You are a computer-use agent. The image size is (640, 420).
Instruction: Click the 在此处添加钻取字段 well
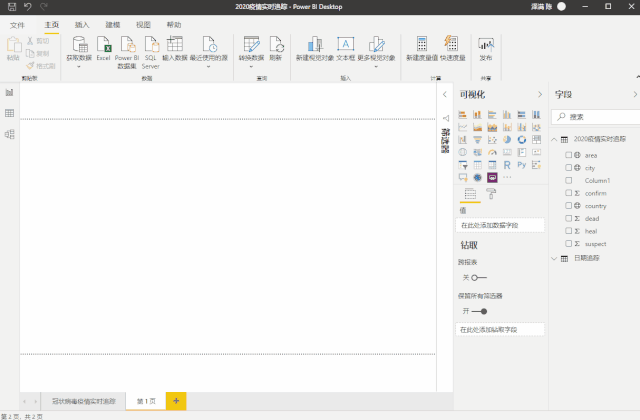tap(500, 330)
